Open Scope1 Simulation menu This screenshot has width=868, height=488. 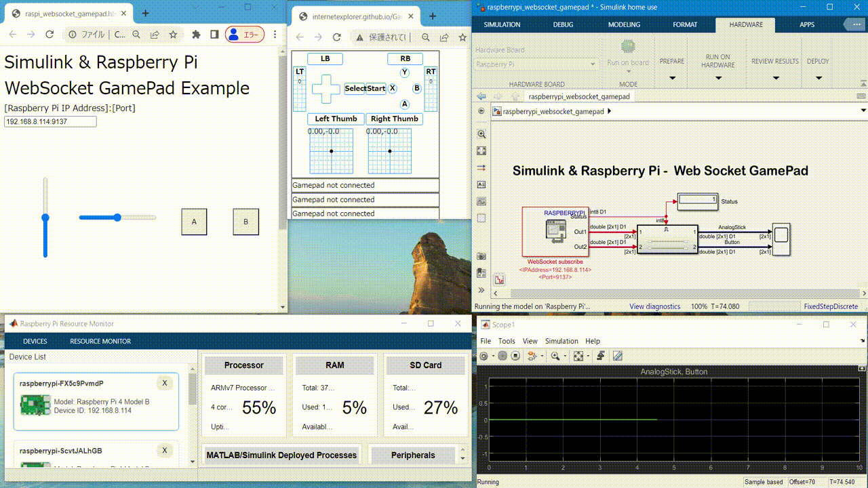[561, 341]
